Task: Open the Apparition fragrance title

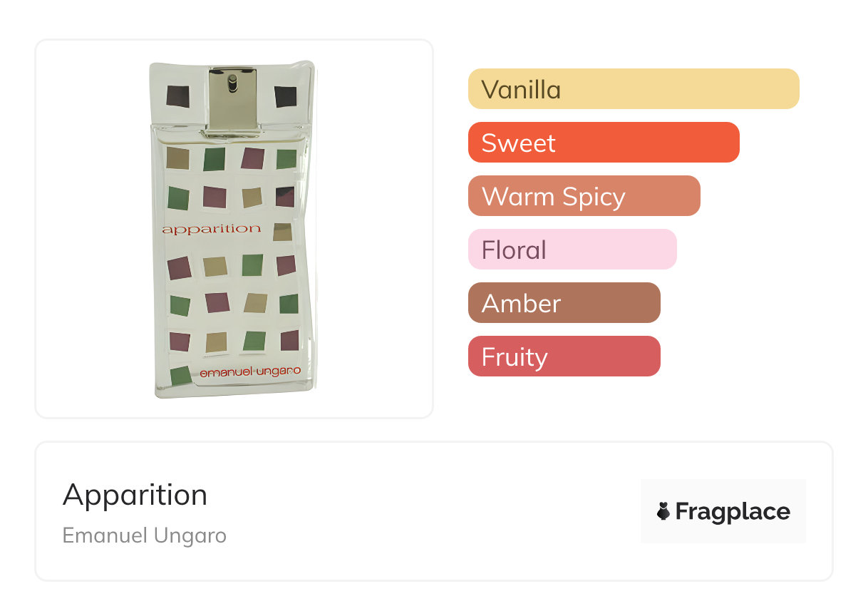Action: coord(135,495)
